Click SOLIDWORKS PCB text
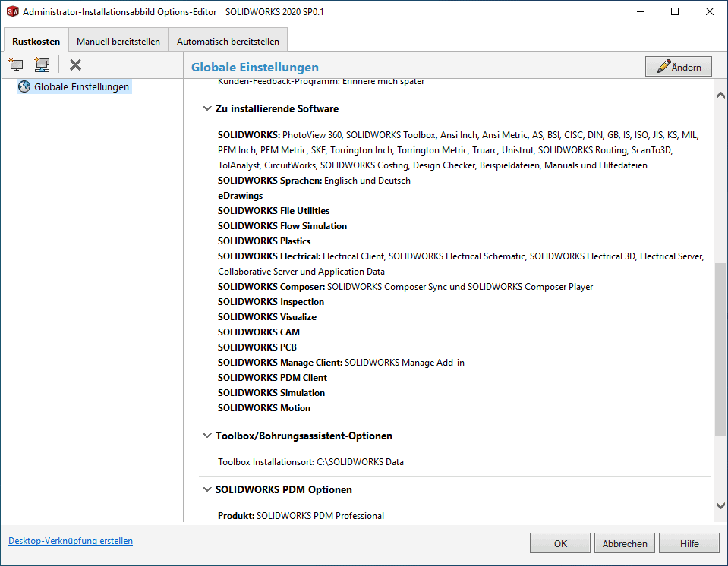The image size is (728, 566). pyautogui.click(x=257, y=347)
